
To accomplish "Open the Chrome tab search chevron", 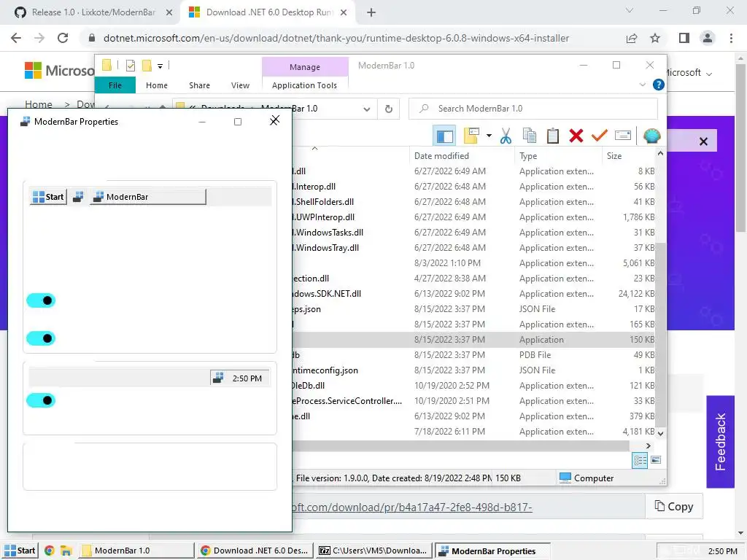I will pyautogui.click(x=630, y=10).
